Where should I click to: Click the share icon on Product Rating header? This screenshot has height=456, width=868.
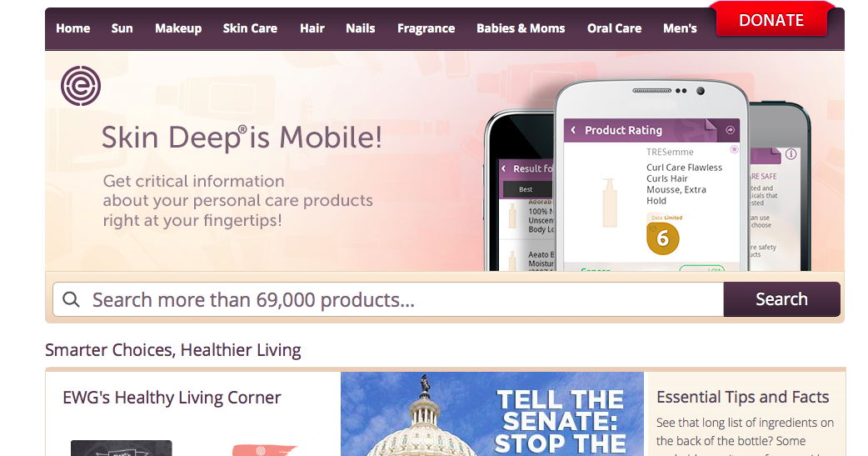(x=731, y=130)
